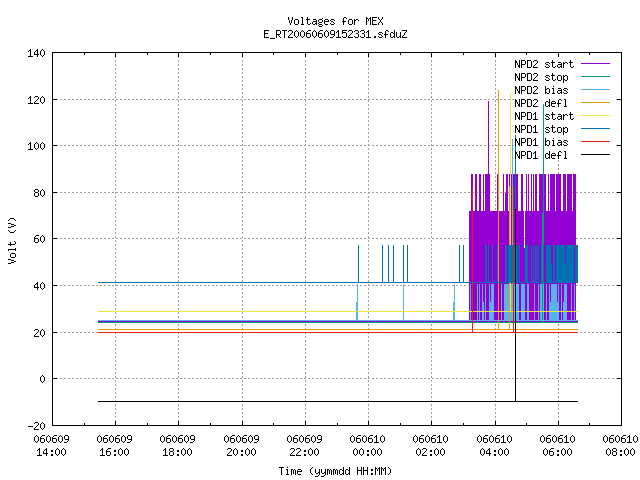The height and width of the screenshot is (480, 640).
Task: Select the filename E_RT20060609152331.sfduZ subtitle
Action: click(335, 34)
